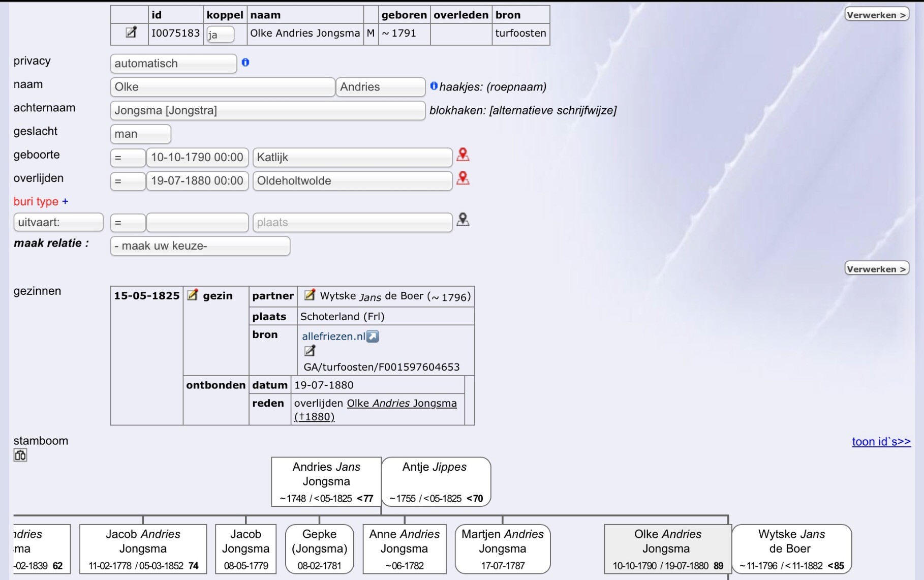Open the privacy 'automatisch' dropdown

(x=173, y=64)
